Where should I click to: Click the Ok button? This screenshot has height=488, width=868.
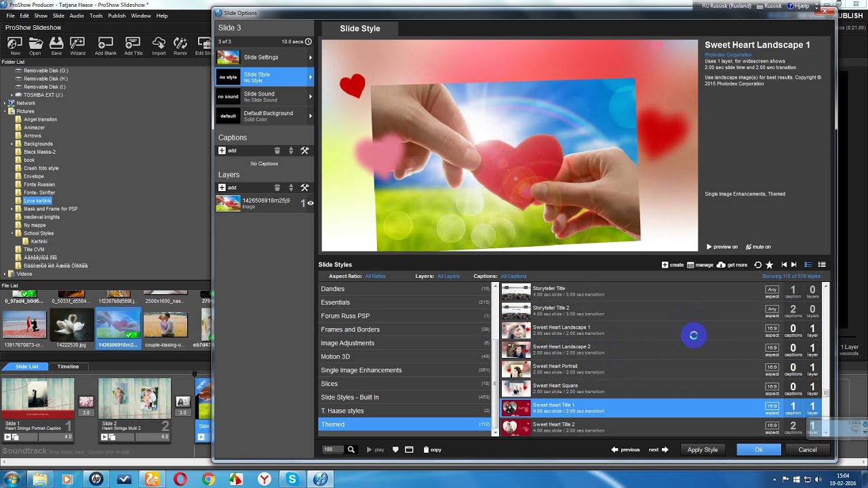759,449
